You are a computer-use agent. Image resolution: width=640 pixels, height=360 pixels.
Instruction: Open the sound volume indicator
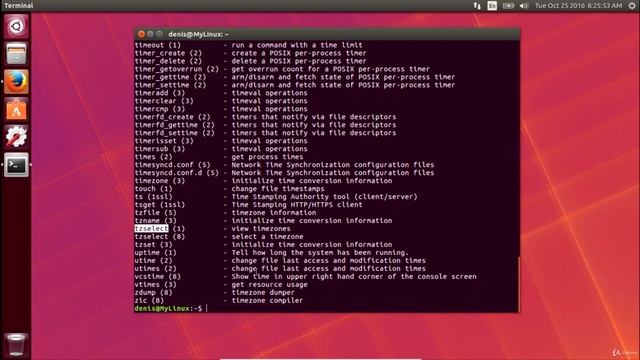click(x=524, y=5)
